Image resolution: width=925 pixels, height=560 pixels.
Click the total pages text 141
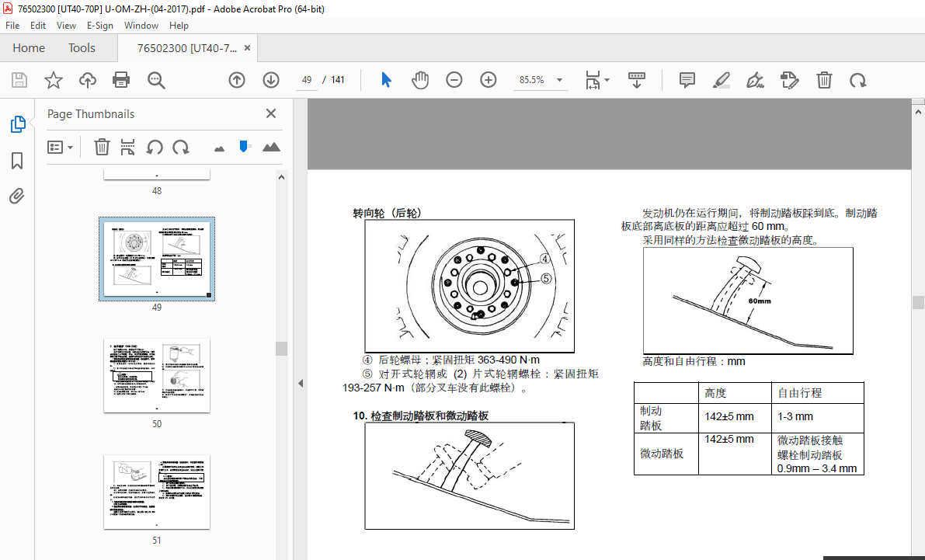tap(337, 80)
